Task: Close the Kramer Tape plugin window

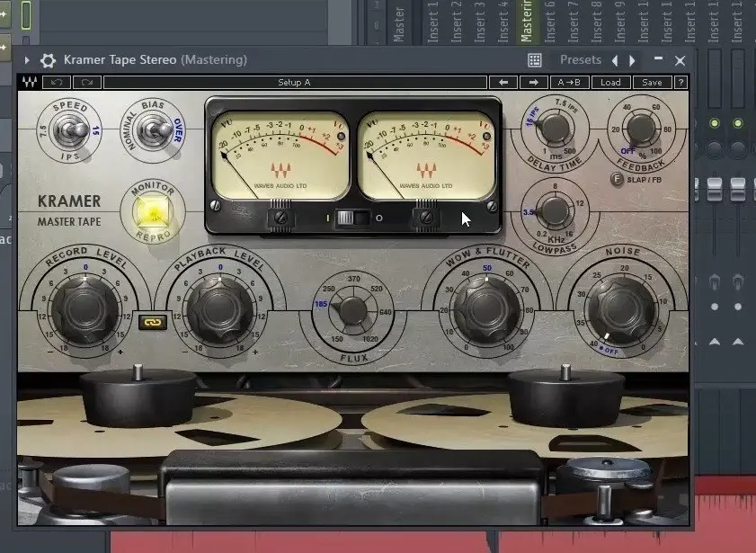Action: tap(680, 61)
